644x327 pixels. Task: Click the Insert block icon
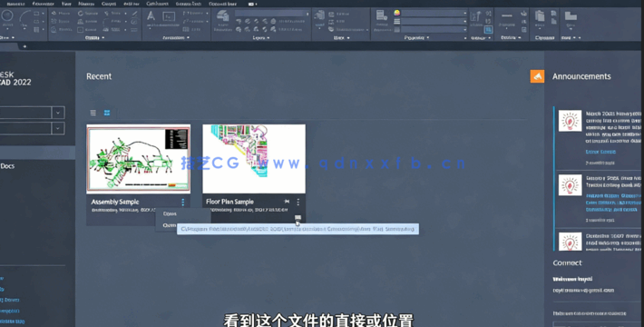pos(319,16)
